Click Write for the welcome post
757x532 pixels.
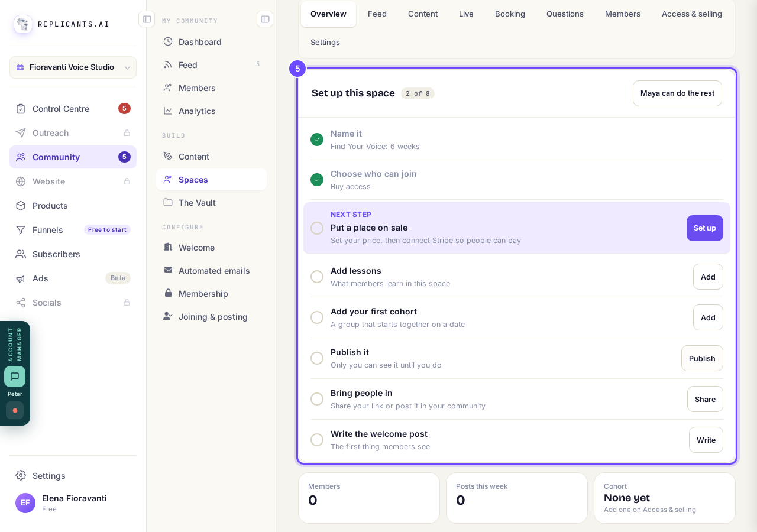point(706,440)
